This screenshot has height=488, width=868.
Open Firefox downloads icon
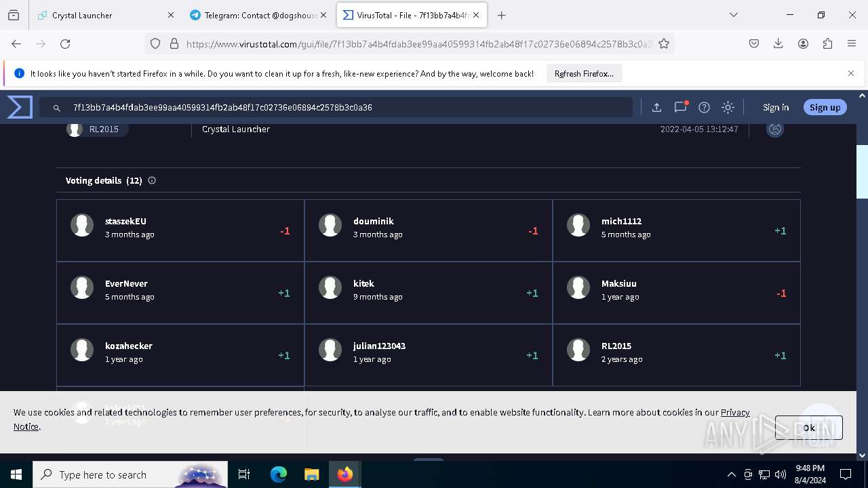[x=778, y=43]
